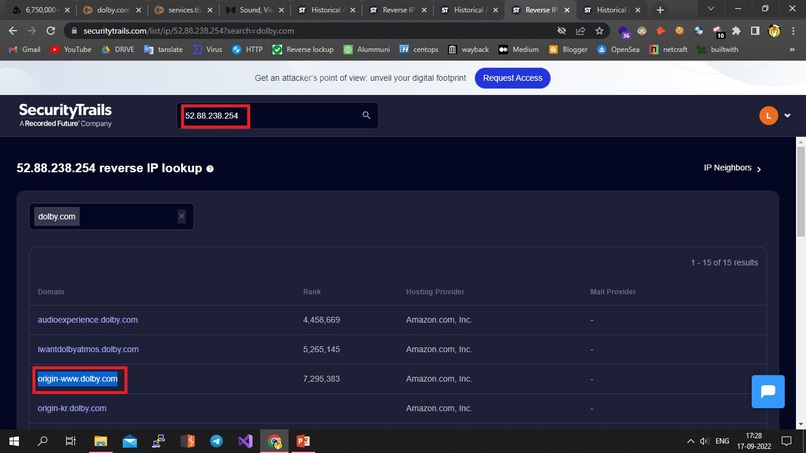The width and height of the screenshot is (806, 453).
Task: Open PowerPoint from taskbar
Action: tap(303, 441)
